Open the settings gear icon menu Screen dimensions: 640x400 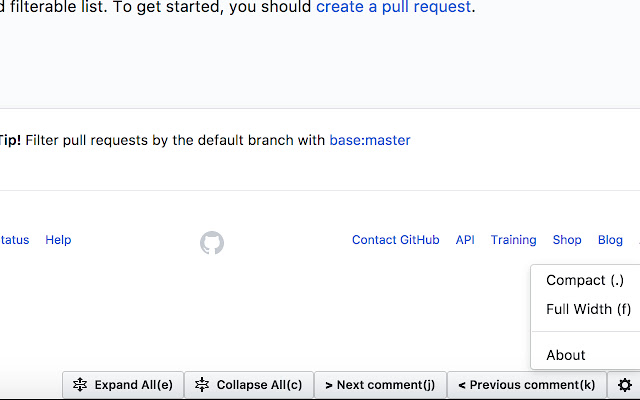tap(625, 385)
